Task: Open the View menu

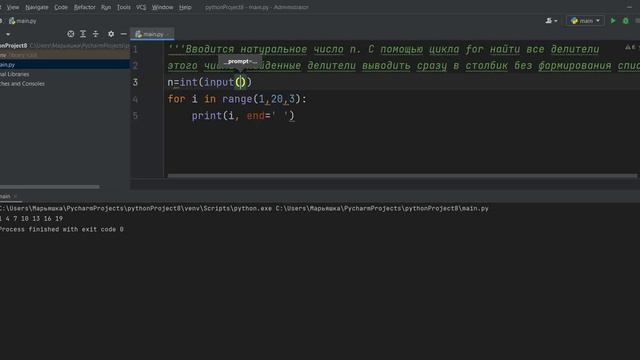Action: tap(13, 7)
